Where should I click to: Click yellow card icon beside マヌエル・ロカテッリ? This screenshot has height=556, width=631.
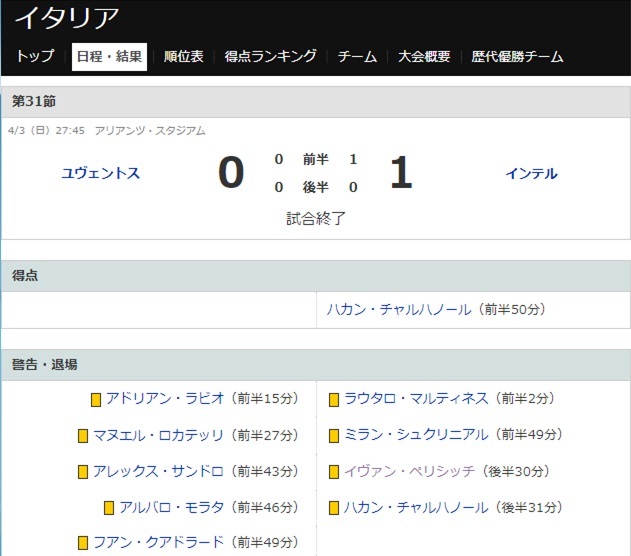coord(82,436)
